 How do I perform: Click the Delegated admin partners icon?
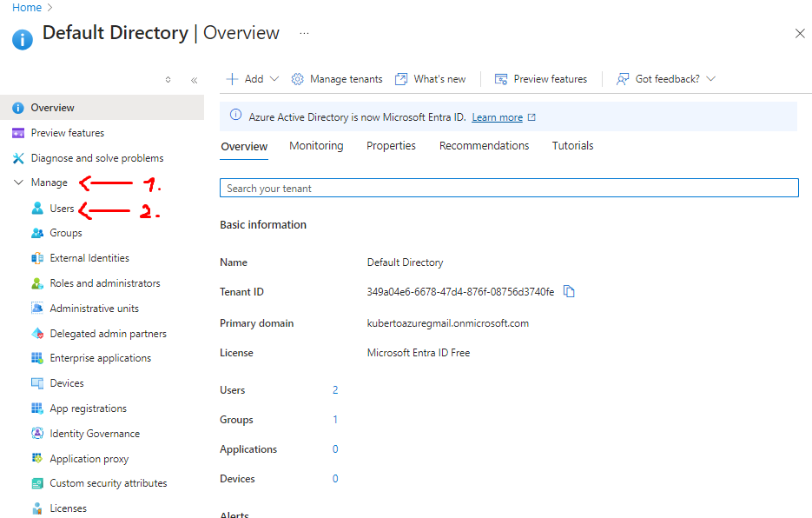[x=37, y=334]
